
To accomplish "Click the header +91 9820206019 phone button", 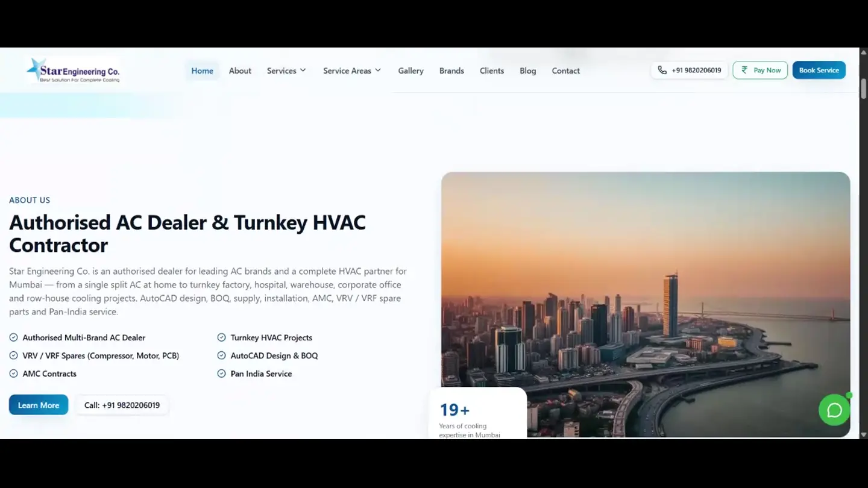I will (x=690, y=70).
